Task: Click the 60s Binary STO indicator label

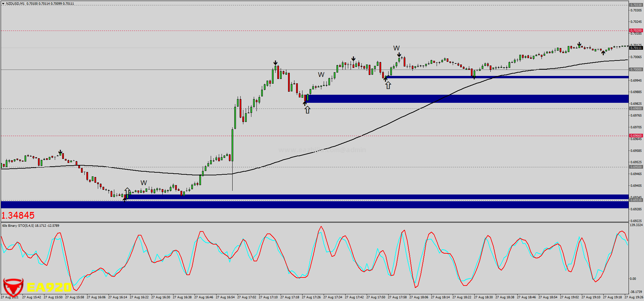Action: point(31,226)
